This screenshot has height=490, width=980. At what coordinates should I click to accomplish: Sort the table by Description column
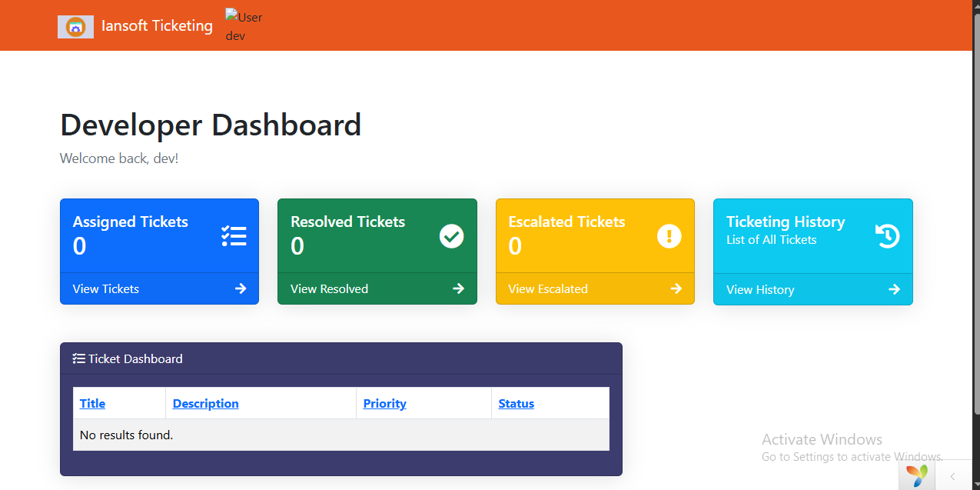pyautogui.click(x=205, y=403)
